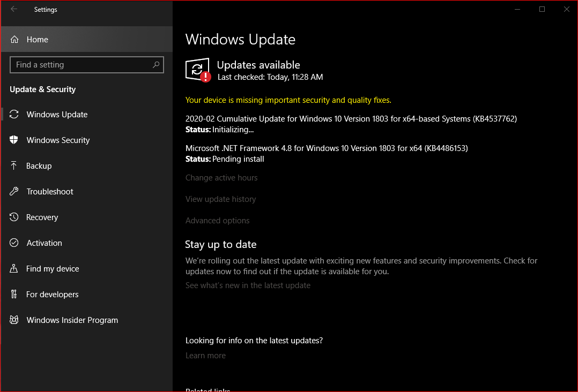This screenshot has height=392, width=578.
Task: Click See what's new in the latest update
Action: [248, 285]
